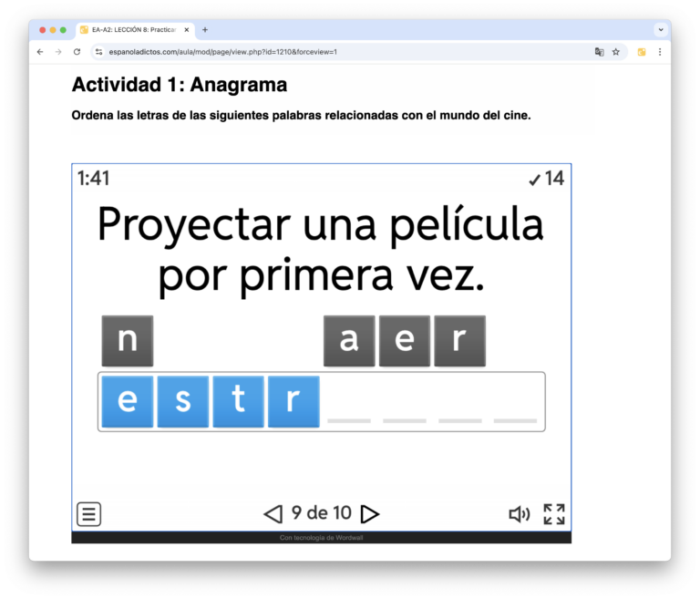This screenshot has width=700, height=599.
Task: Remove the blue t tile from answer
Action: [x=239, y=401]
